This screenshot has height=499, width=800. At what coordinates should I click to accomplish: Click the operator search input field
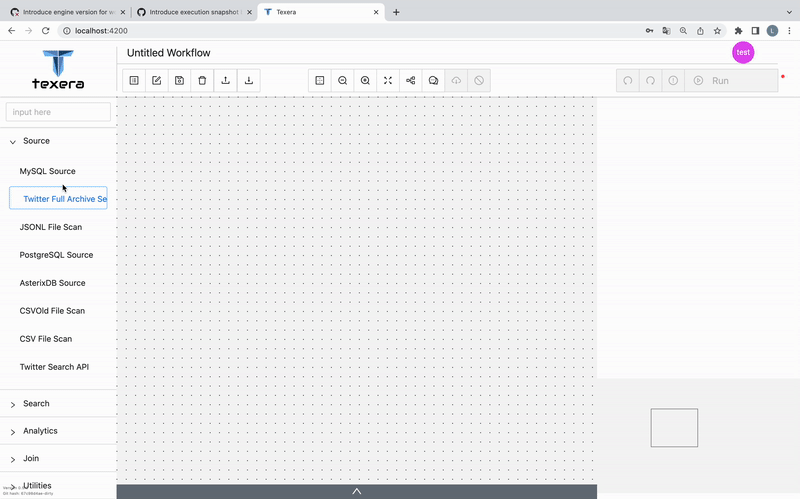(58, 112)
